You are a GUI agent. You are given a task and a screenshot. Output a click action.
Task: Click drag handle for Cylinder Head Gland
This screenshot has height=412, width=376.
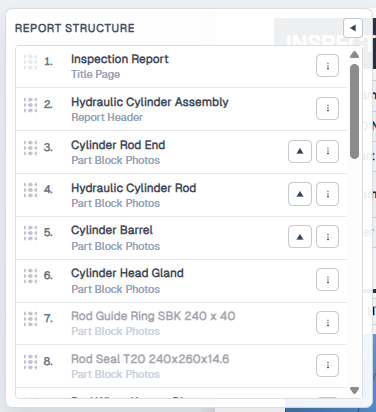[x=30, y=276]
